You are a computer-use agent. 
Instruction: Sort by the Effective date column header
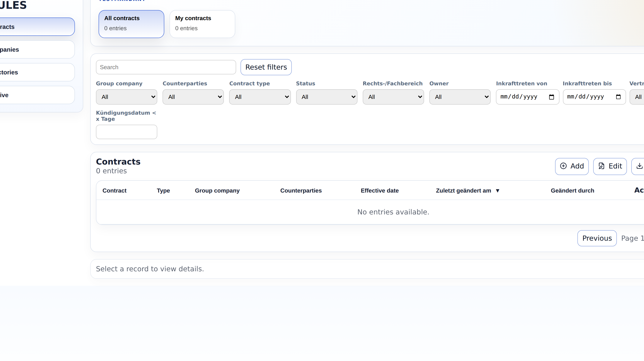click(x=380, y=191)
